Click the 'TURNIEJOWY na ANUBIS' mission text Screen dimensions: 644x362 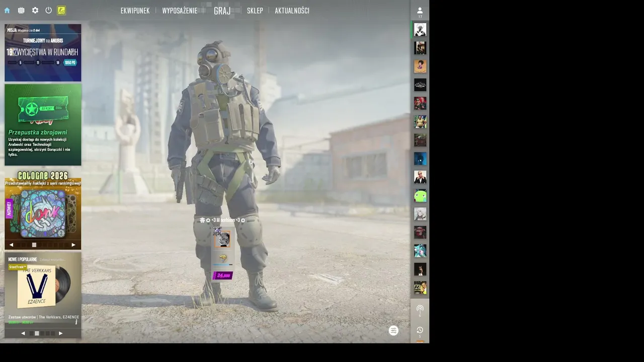click(43, 40)
